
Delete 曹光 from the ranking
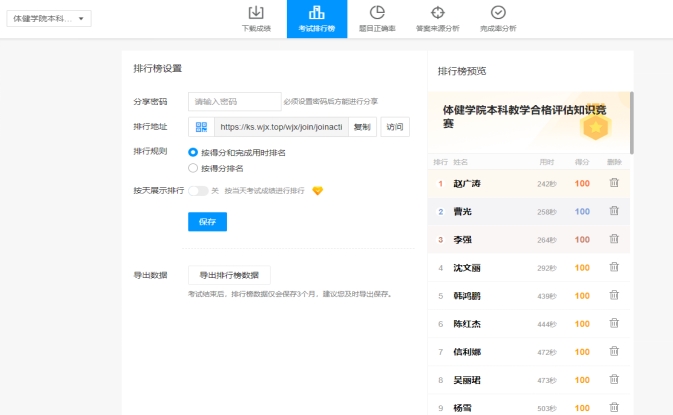click(614, 211)
